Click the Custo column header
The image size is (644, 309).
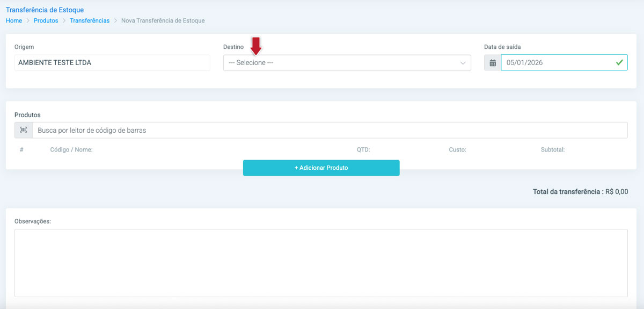tap(457, 150)
